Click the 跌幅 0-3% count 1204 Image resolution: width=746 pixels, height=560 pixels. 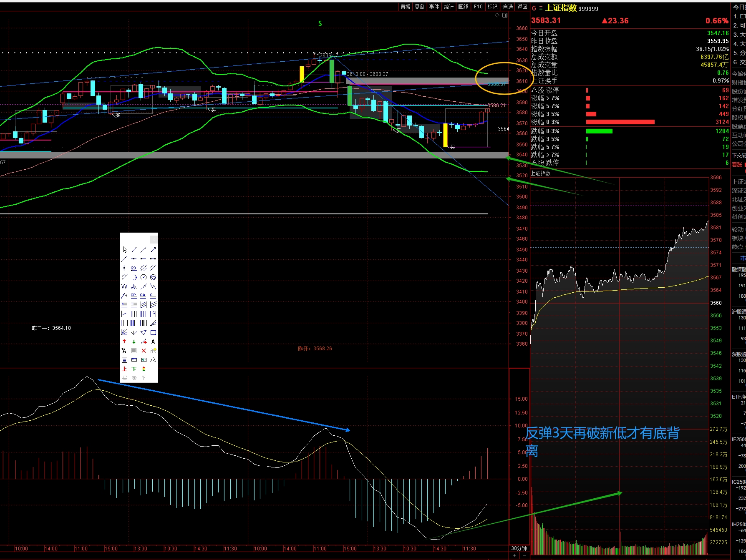tap(722, 131)
